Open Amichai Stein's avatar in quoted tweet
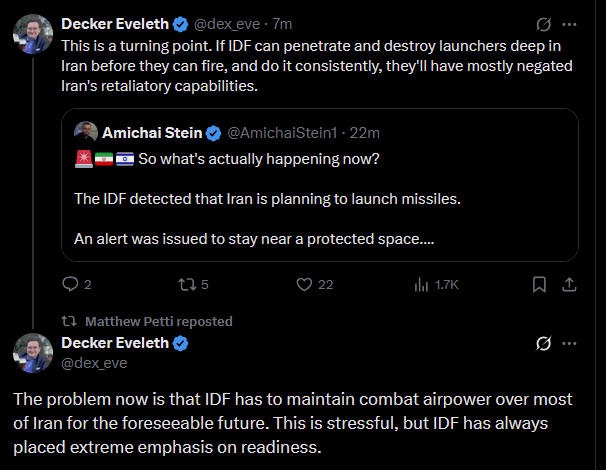The image size is (606, 470). pyautogui.click(x=86, y=133)
